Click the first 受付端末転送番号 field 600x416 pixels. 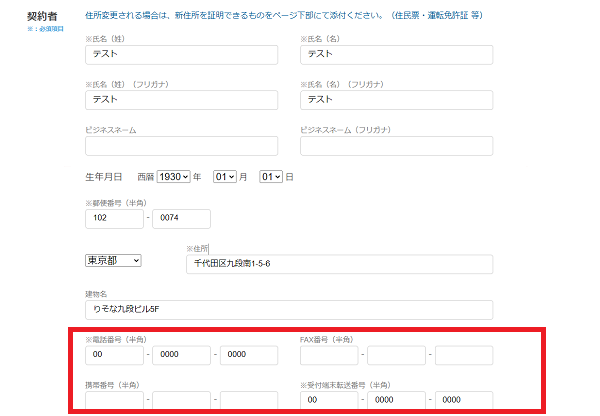click(329, 400)
